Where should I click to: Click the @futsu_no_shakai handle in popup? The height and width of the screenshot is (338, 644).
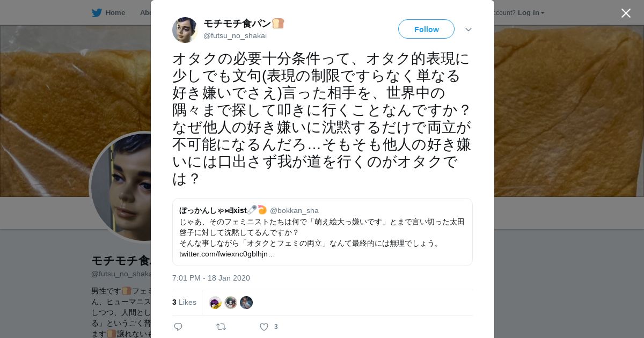(x=235, y=35)
